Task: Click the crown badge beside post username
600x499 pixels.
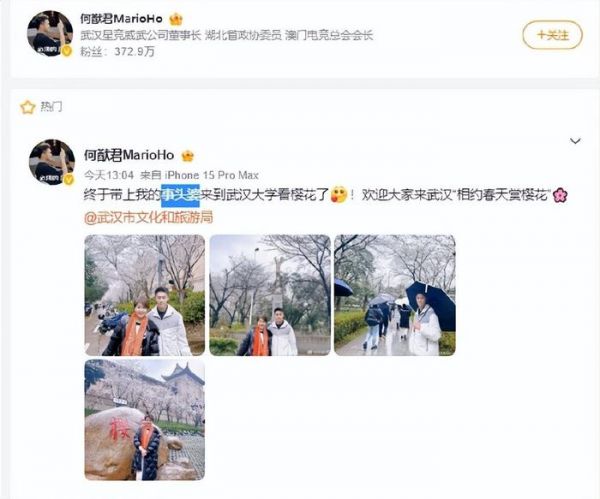Action: [188, 156]
